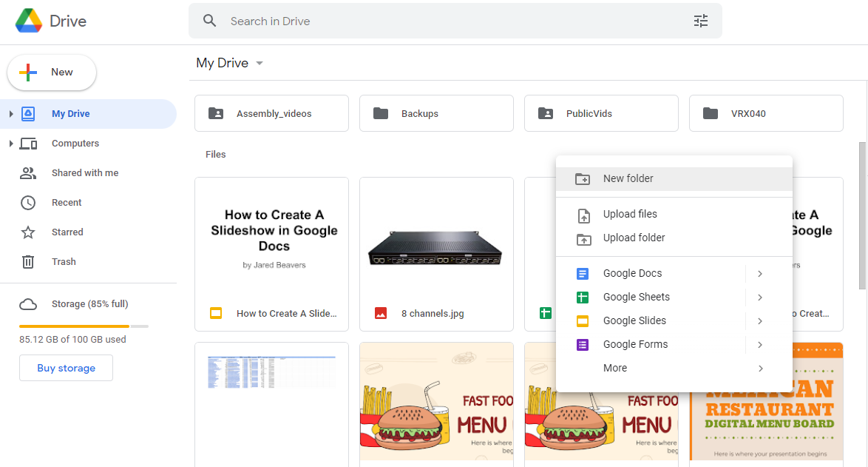Select New folder from the menu
Viewport: 868px width, 467px height.
pos(674,179)
